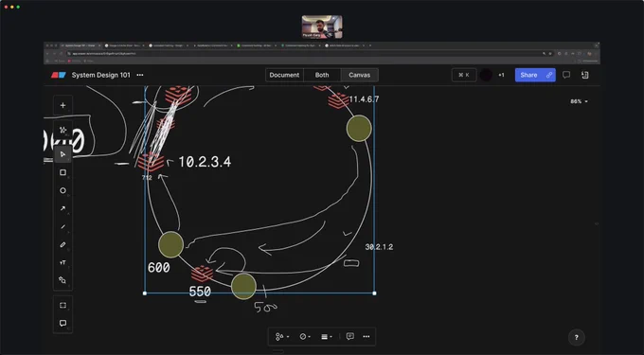Select the red server icon beside 10.2.3.4
The image size is (644, 355).
coord(151,162)
